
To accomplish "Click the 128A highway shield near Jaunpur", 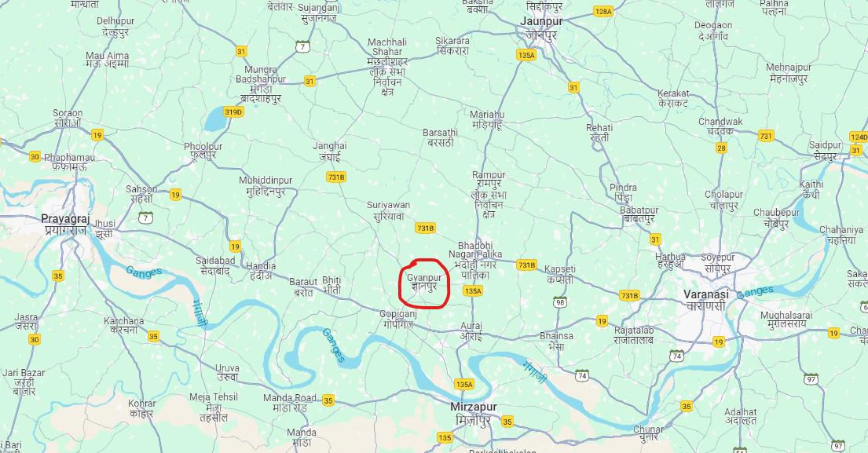I will click(x=602, y=12).
